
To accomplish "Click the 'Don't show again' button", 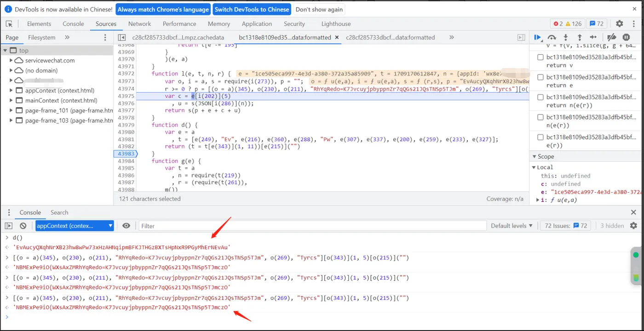I will pyautogui.click(x=319, y=9).
